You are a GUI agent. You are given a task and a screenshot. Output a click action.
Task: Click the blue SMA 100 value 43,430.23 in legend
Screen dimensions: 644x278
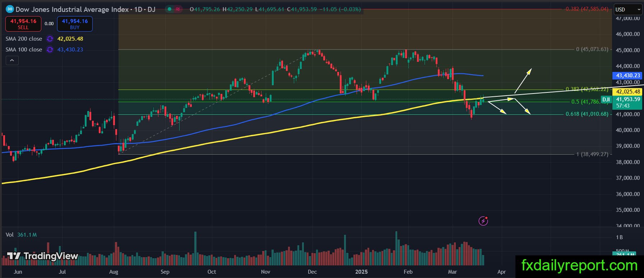(x=70, y=50)
